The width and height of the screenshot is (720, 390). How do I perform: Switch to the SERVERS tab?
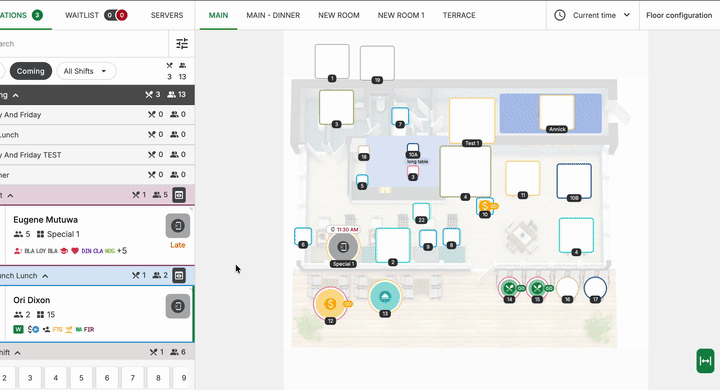(x=167, y=15)
